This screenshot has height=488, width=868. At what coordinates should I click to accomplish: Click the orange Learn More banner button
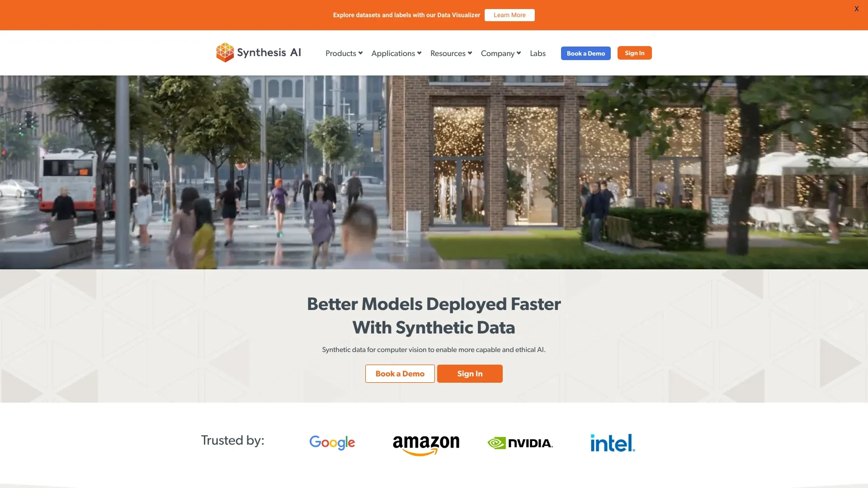click(x=509, y=15)
